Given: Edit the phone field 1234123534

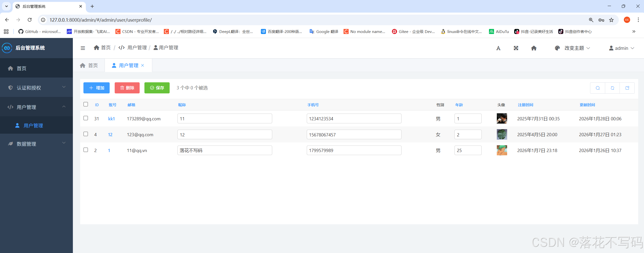Looking at the screenshot, I should [354, 119].
